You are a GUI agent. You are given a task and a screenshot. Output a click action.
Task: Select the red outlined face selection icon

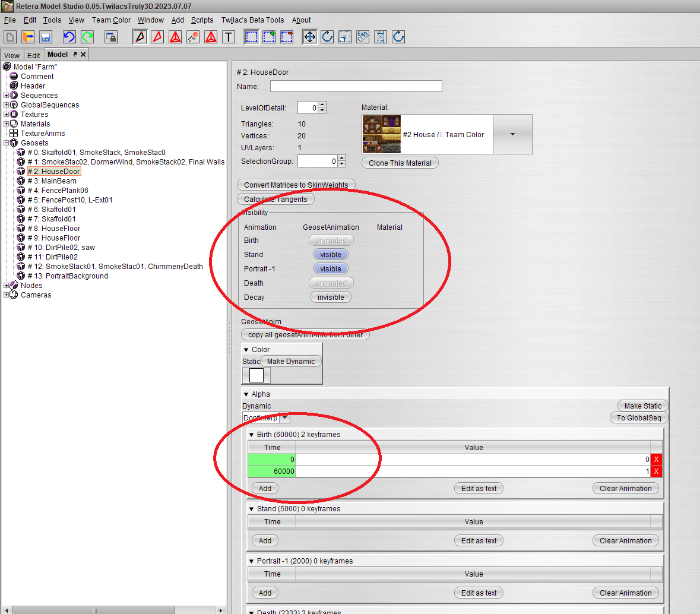click(x=157, y=37)
